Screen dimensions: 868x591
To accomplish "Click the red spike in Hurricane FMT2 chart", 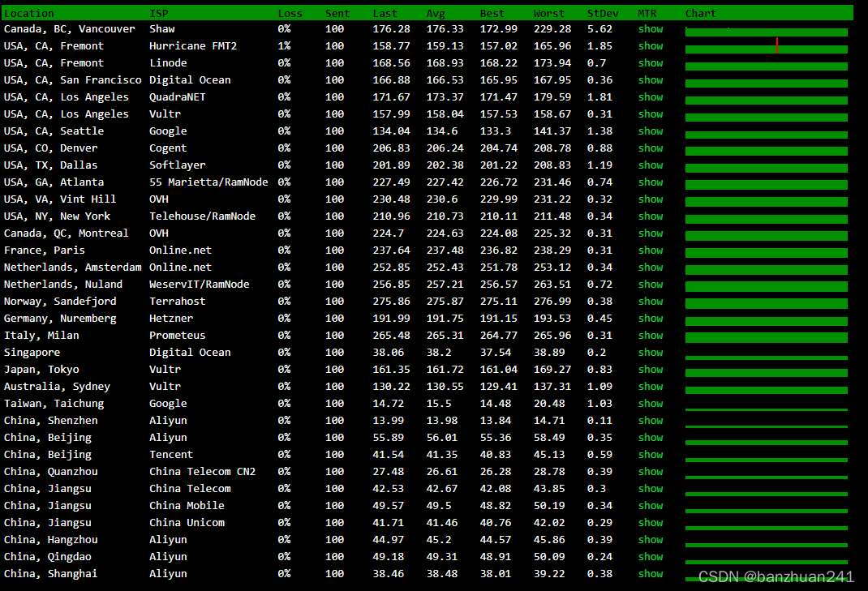I will (x=777, y=45).
